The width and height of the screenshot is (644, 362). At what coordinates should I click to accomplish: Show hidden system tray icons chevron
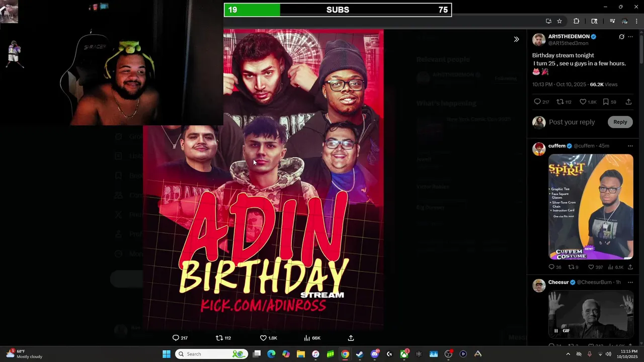[568, 354]
